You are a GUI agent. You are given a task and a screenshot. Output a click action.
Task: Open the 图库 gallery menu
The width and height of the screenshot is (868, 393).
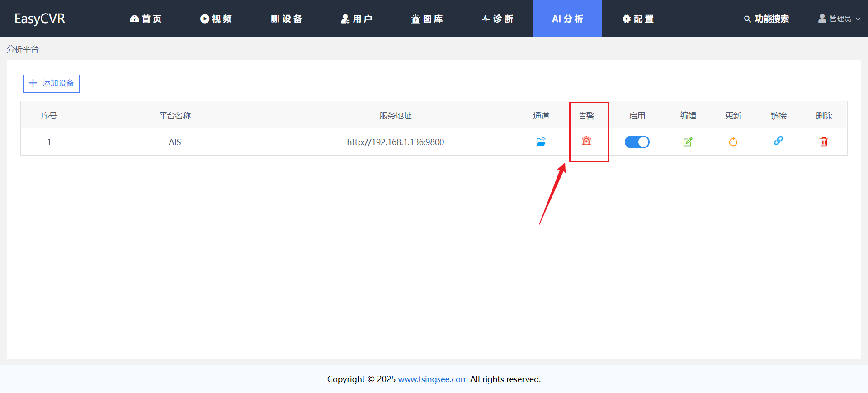point(427,19)
